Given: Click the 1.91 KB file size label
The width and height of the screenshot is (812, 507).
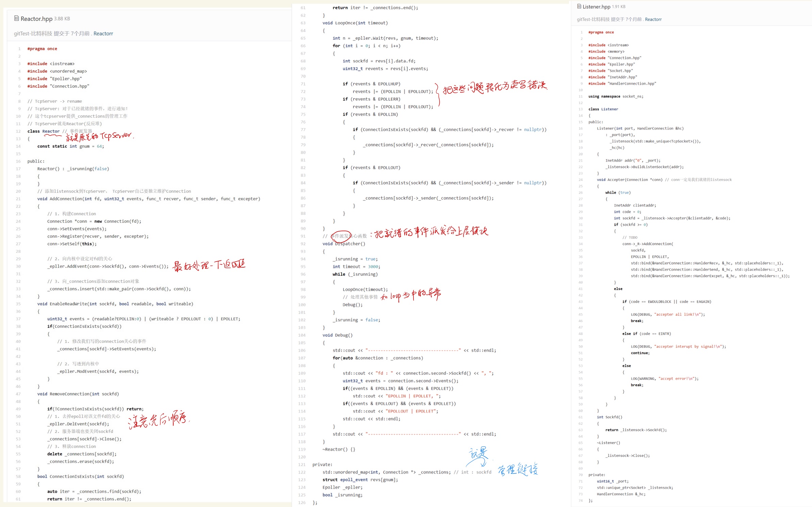Looking at the screenshot, I should point(618,7).
